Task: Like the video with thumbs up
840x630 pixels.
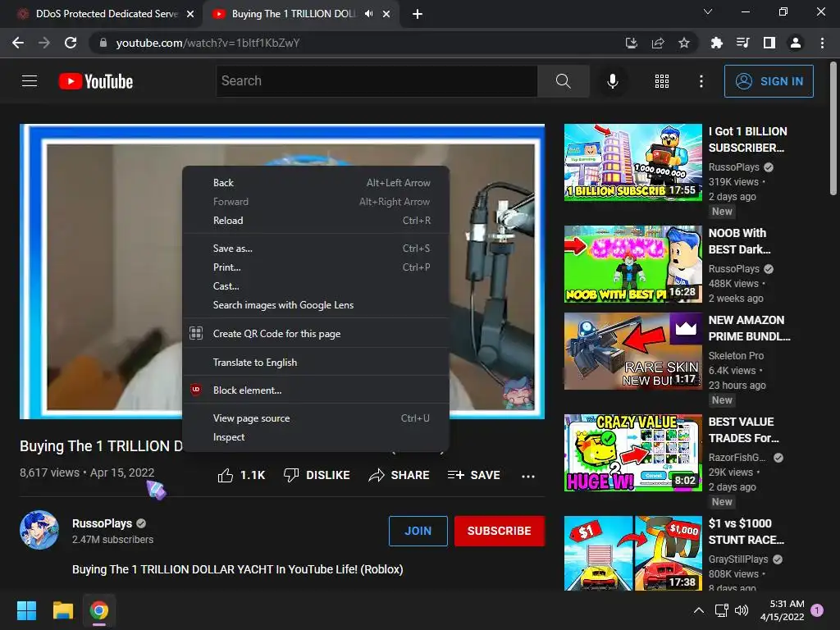Action: click(x=226, y=475)
